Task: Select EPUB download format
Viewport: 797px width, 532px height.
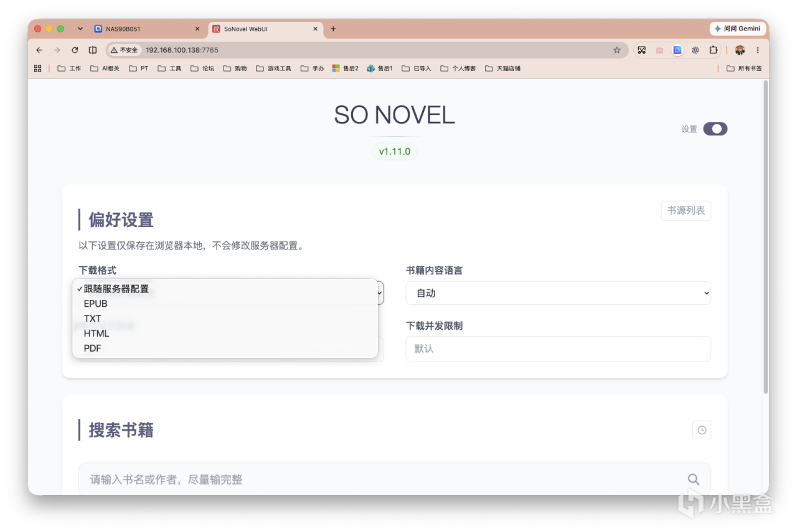Action: tap(225, 304)
